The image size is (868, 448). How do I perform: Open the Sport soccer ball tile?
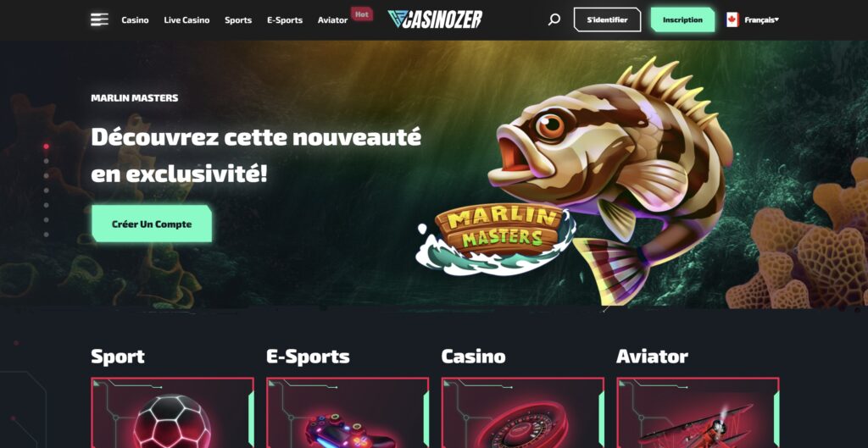click(172, 412)
